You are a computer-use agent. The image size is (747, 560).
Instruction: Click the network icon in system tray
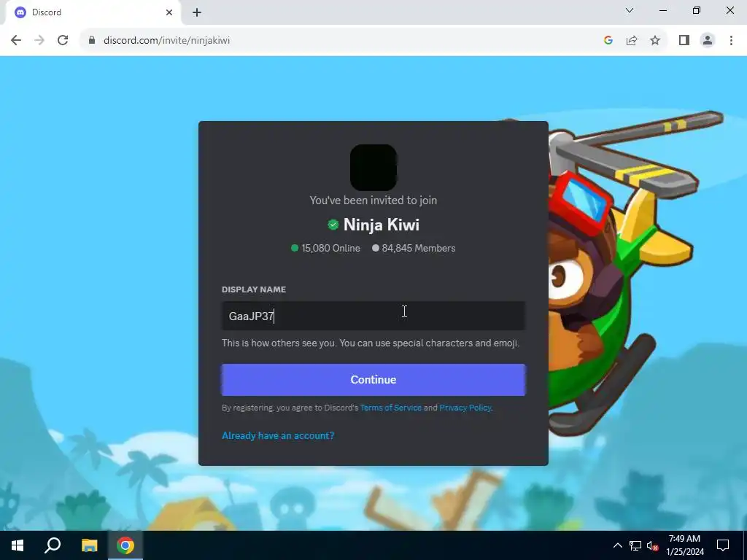tap(635, 545)
